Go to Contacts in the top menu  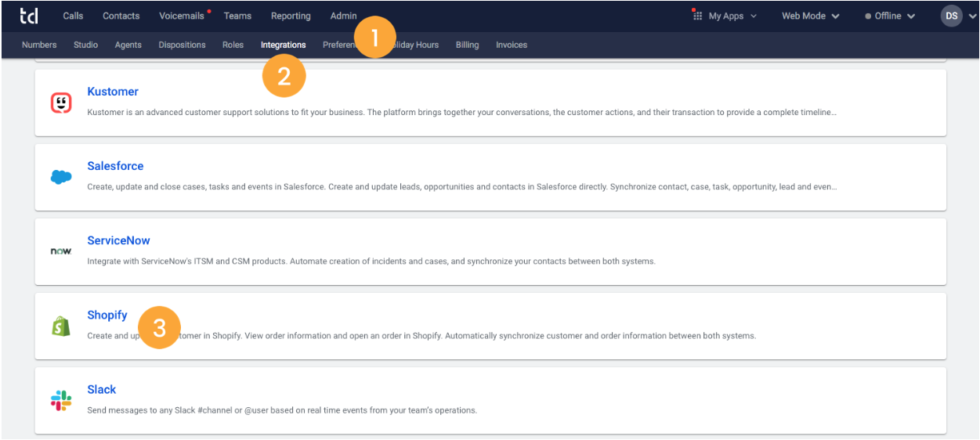click(x=121, y=16)
